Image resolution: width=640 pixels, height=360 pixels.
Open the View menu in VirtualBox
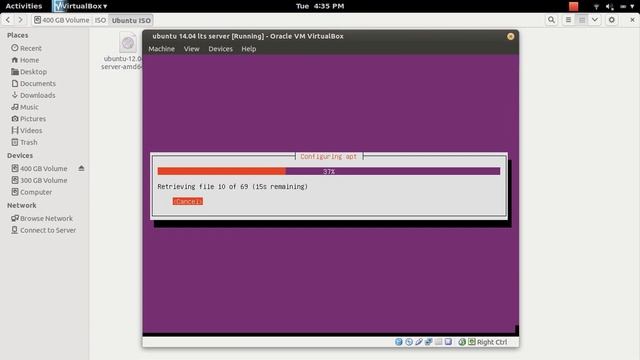[191, 49]
